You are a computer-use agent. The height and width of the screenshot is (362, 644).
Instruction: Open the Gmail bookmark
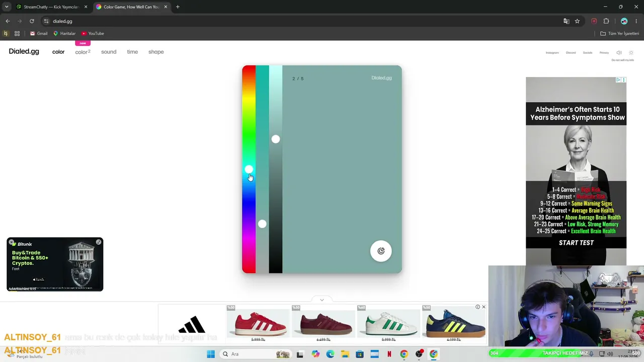39,34
